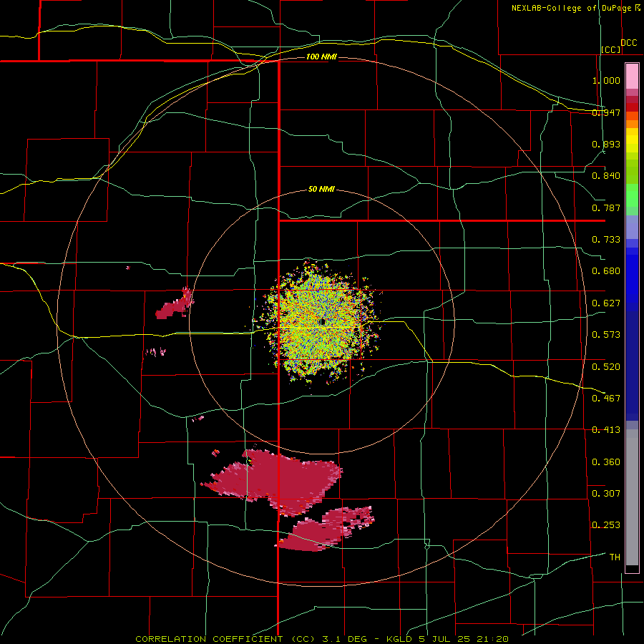
Task: Click the 0.360 color scale value
Action: pyautogui.click(x=606, y=462)
